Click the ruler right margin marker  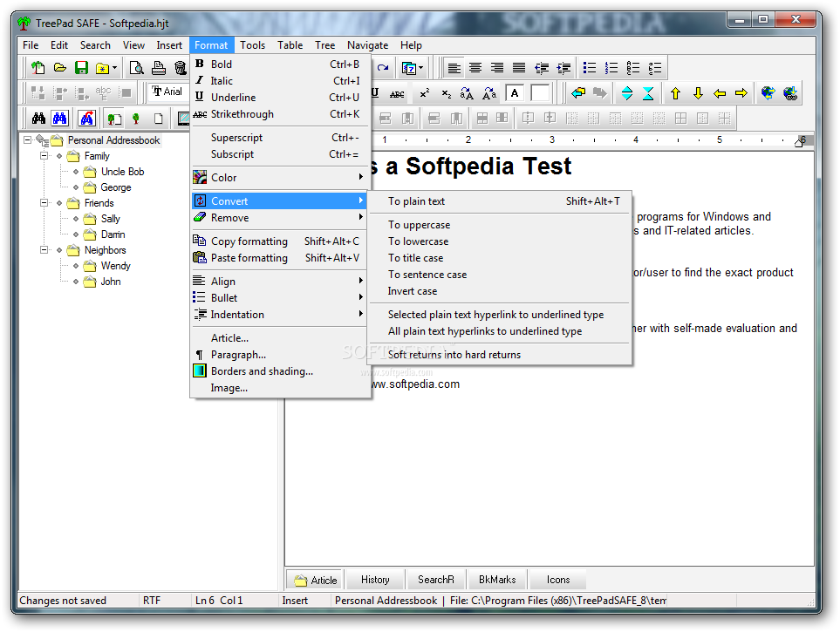click(x=799, y=142)
